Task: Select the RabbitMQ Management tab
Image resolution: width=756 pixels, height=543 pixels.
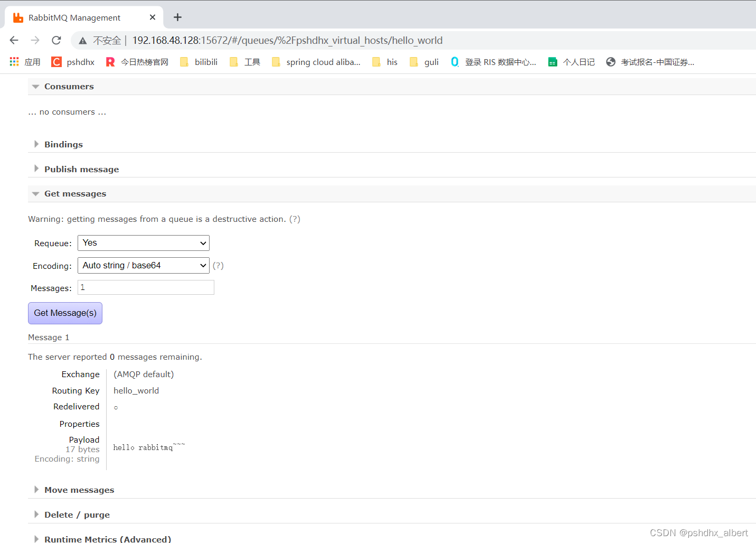Action: tap(83, 17)
